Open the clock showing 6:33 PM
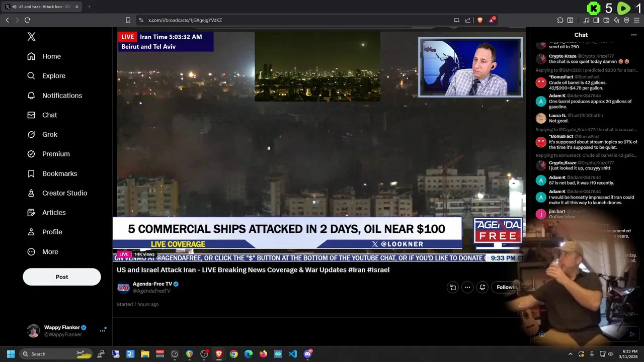 click(x=629, y=354)
